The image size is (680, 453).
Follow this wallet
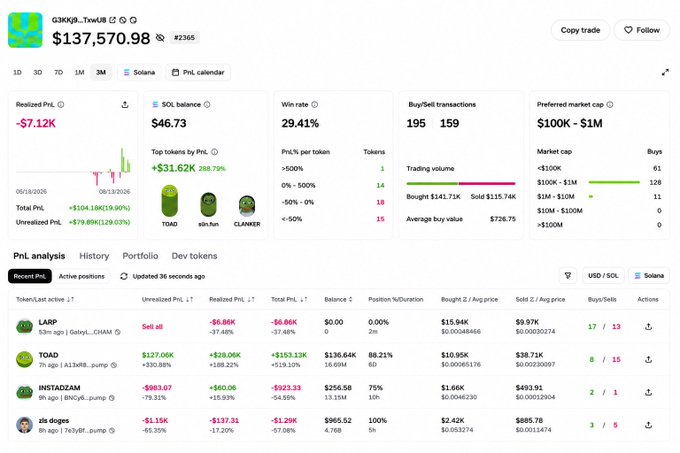click(642, 30)
